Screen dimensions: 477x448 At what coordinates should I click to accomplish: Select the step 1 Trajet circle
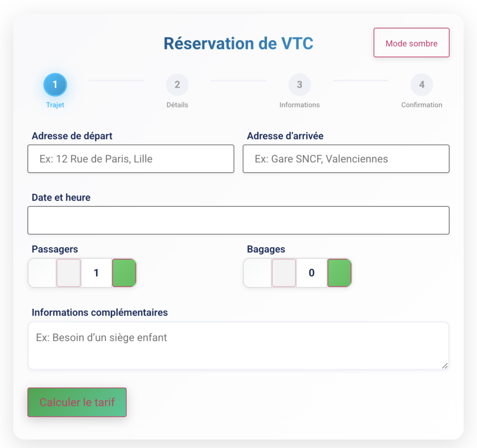55,85
